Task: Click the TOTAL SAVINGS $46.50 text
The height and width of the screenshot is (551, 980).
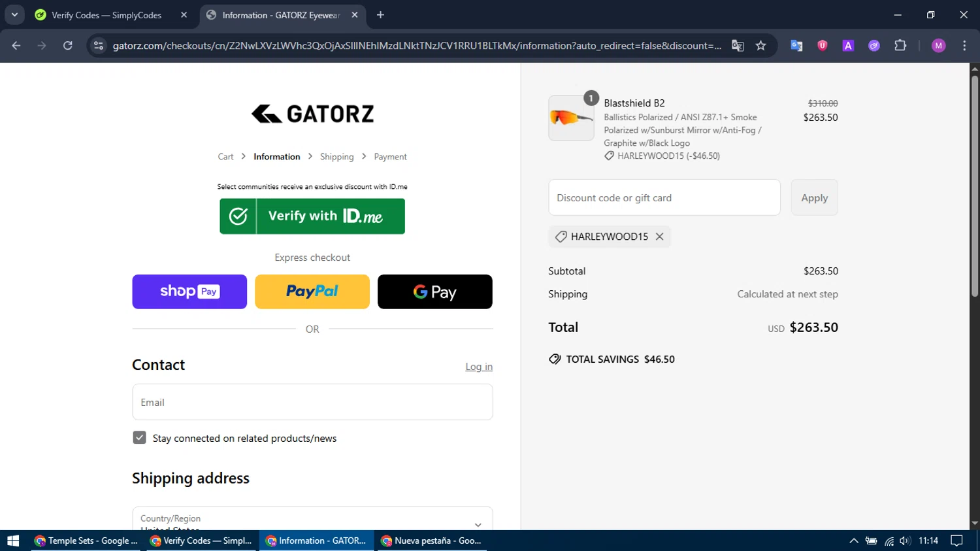Action: (x=620, y=359)
